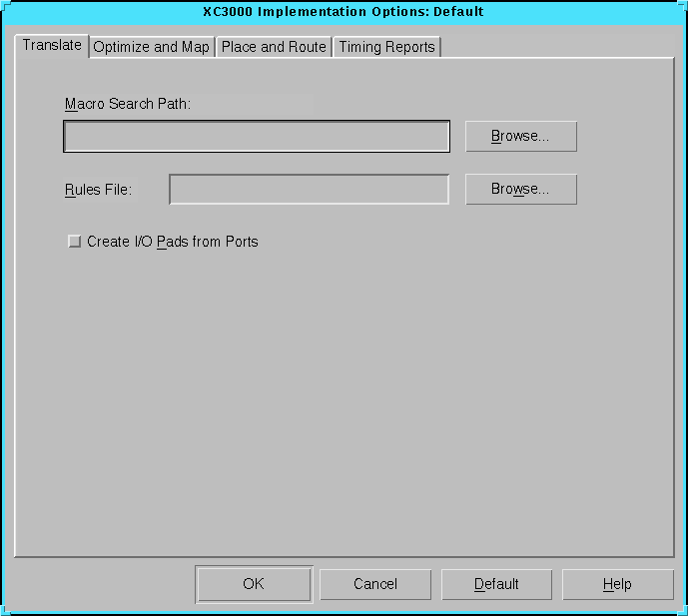Click the XC3000 Implementation Options title bar
The width and height of the screenshot is (688, 616).
tap(344, 12)
